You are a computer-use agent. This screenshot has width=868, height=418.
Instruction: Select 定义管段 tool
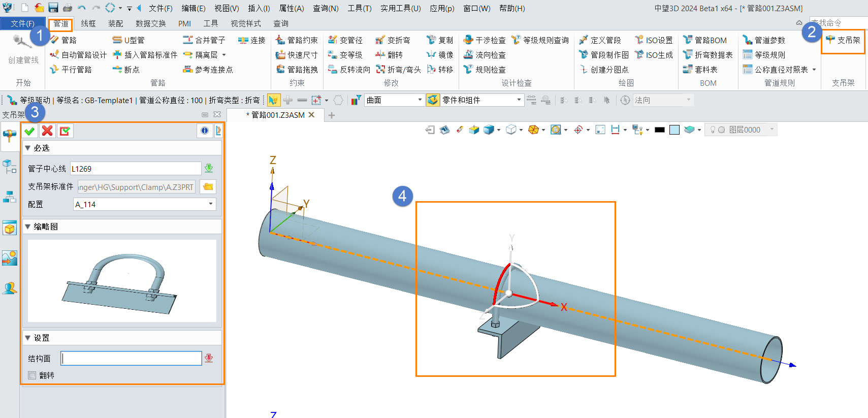tap(600, 40)
